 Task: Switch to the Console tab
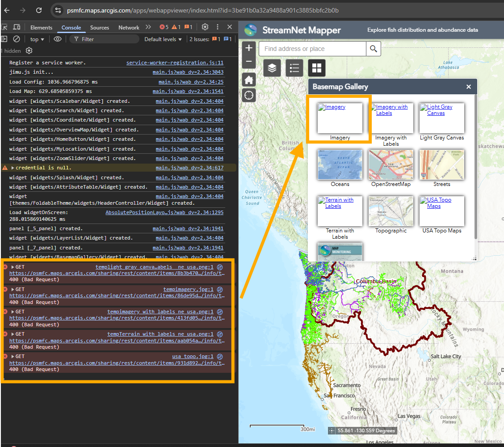coord(71,28)
